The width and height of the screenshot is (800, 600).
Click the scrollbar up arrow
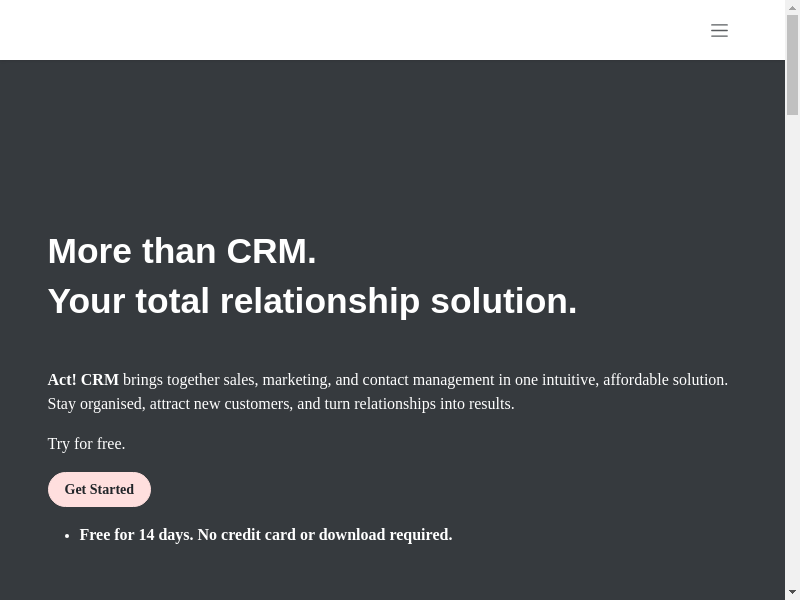793,8
